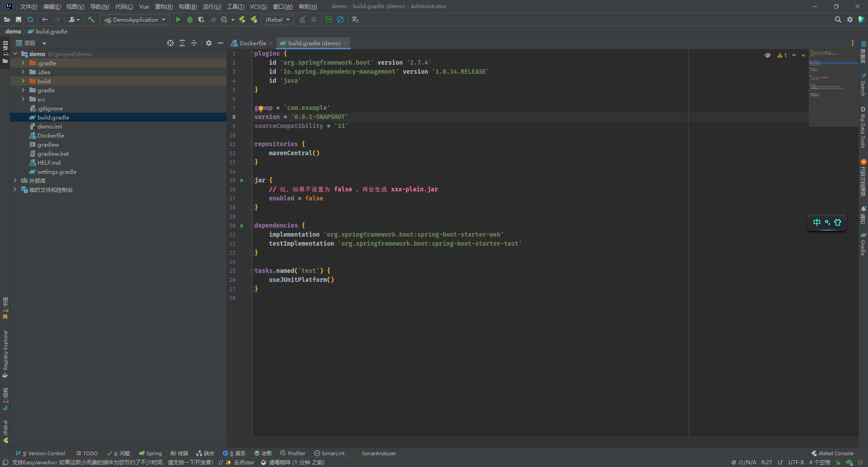Switch to the Dockerfile editor tab
The width and height of the screenshot is (868, 467).
point(252,43)
